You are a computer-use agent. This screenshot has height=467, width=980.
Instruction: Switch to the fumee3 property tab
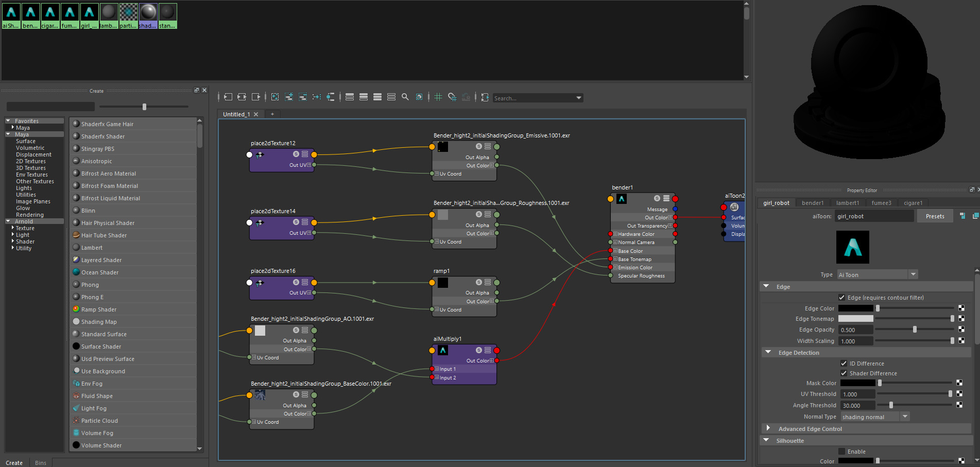[x=881, y=203]
